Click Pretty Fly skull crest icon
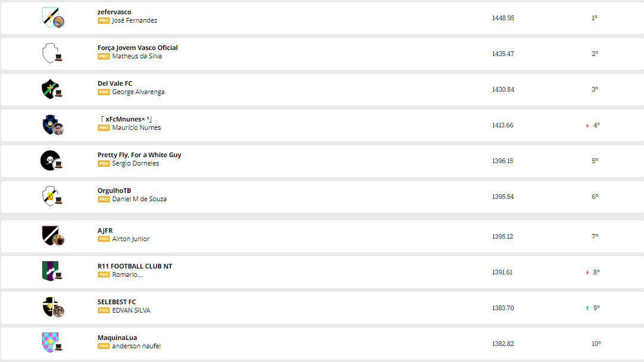This screenshot has width=644, height=362. [x=50, y=160]
